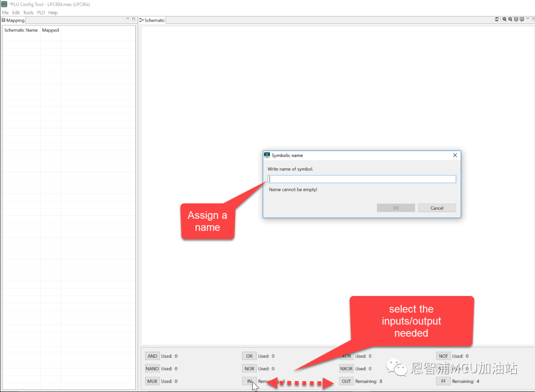Click the FF 'Remaining: 4' label
This screenshot has height=392, width=535.
466,381
